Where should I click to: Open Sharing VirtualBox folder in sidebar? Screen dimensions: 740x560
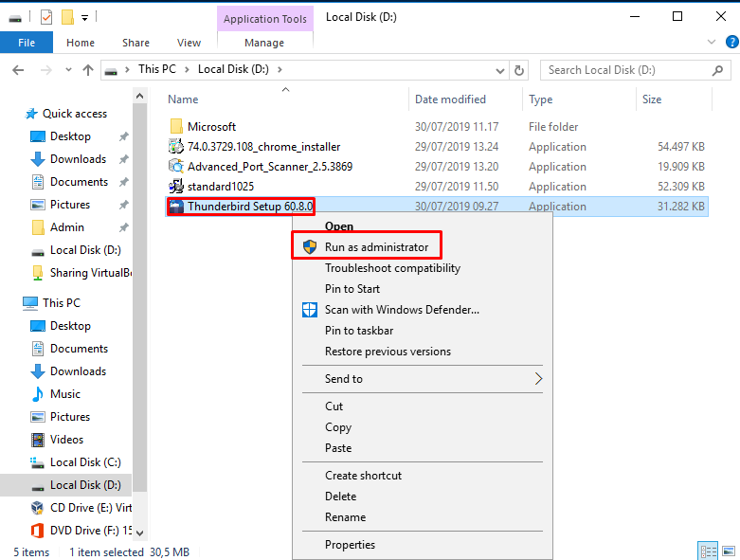[x=81, y=273]
